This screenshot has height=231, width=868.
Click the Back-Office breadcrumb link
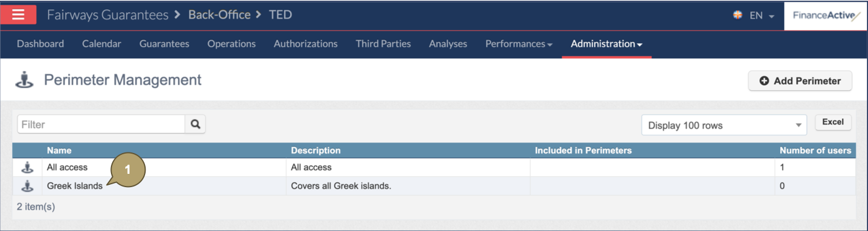click(x=220, y=15)
